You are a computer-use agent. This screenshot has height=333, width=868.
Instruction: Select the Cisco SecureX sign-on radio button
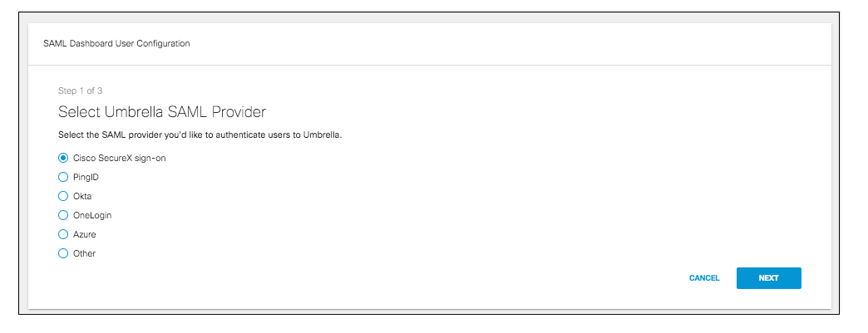(63, 158)
